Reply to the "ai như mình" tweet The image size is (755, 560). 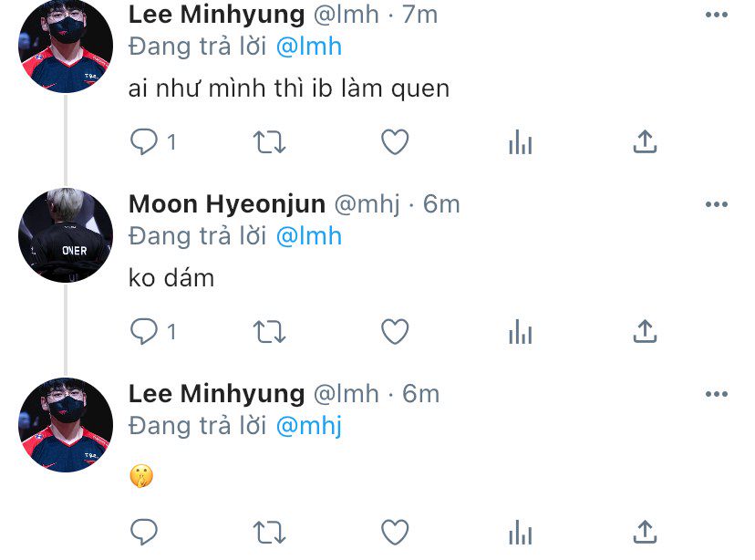coord(144,142)
